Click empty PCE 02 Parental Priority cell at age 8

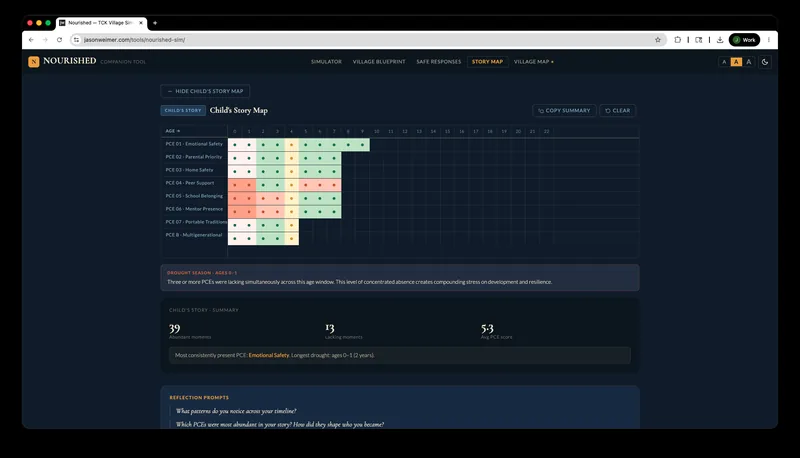click(x=348, y=158)
